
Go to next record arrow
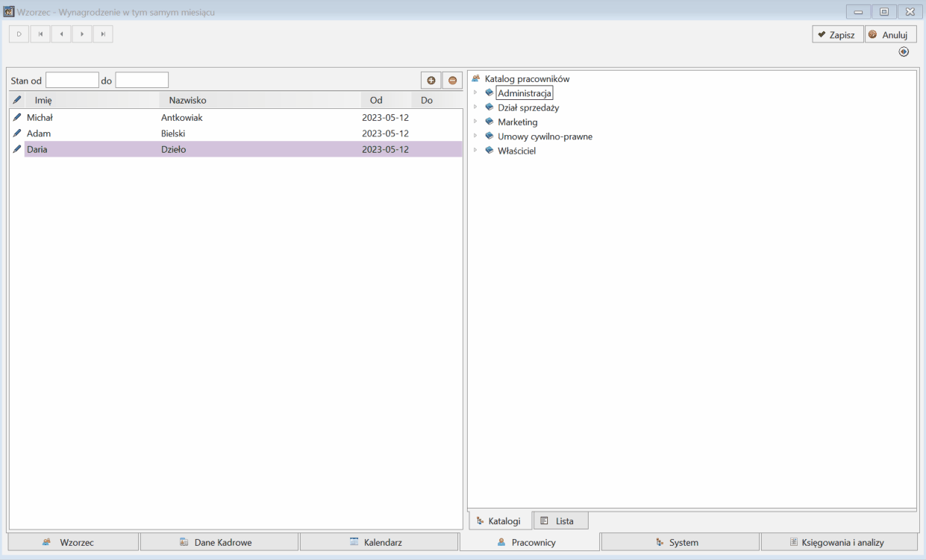82,34
